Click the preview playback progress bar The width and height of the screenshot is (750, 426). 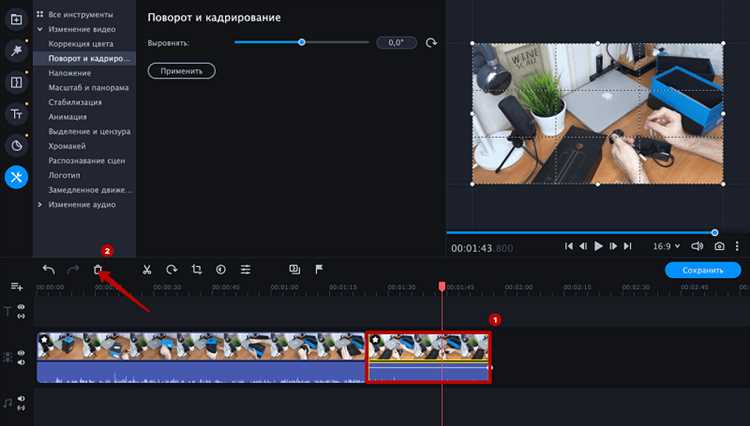point(580,233)
